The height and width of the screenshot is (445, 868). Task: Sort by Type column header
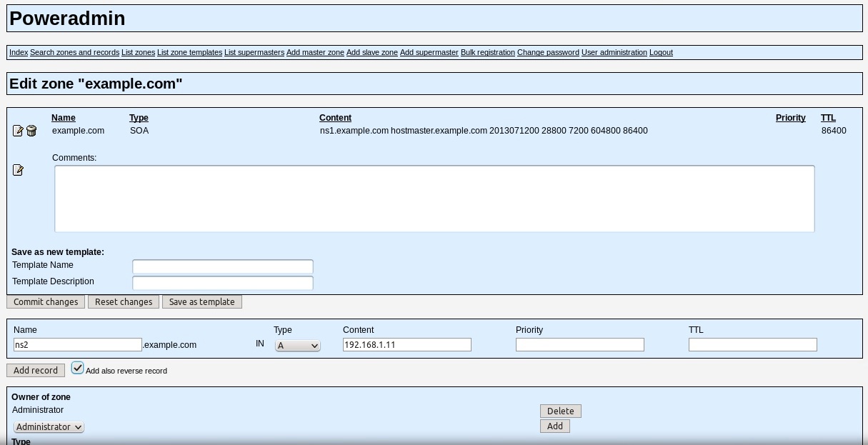pyautogui.click(x=139, y=118)
